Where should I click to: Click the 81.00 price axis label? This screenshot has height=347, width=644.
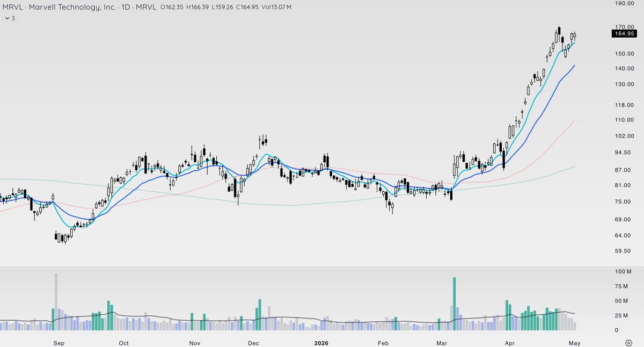623,185
